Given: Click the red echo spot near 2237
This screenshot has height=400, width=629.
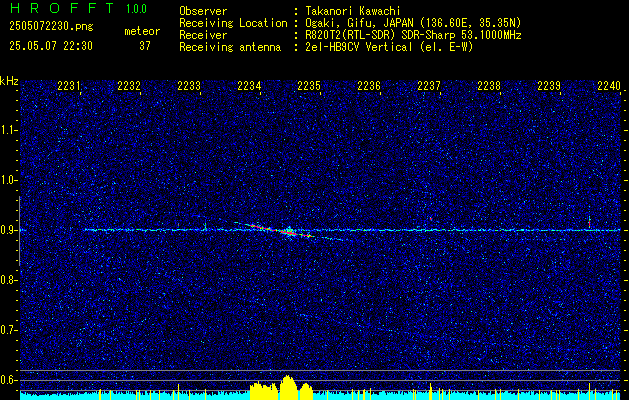Looking at the screenshot, I should click(430, 219).
